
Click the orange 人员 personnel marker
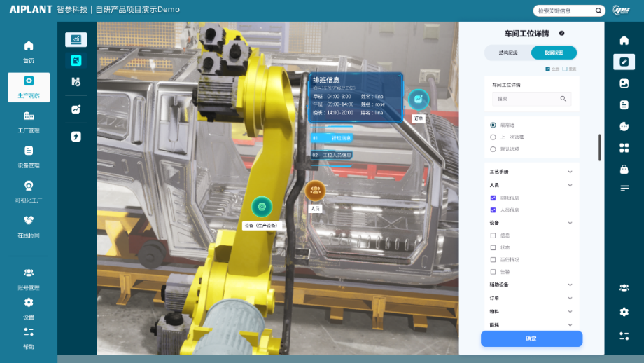[x=316, y=191]
